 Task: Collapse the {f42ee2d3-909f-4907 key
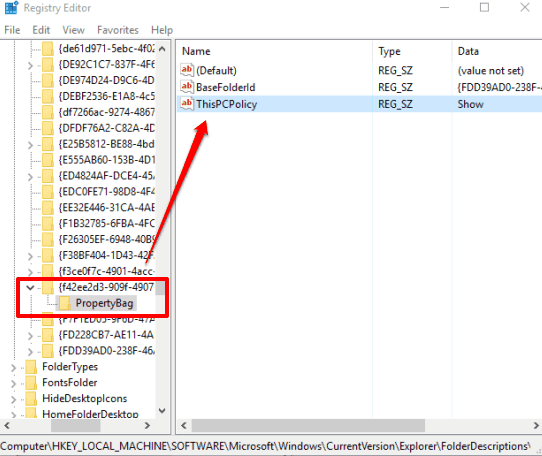point(30,287)
